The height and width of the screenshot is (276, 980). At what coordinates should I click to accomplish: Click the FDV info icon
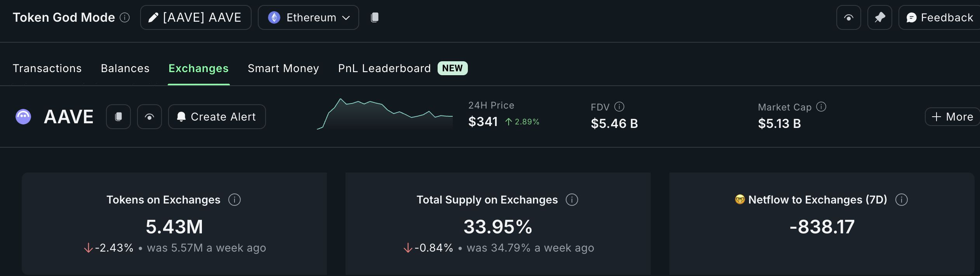click(x=619, y=107)
